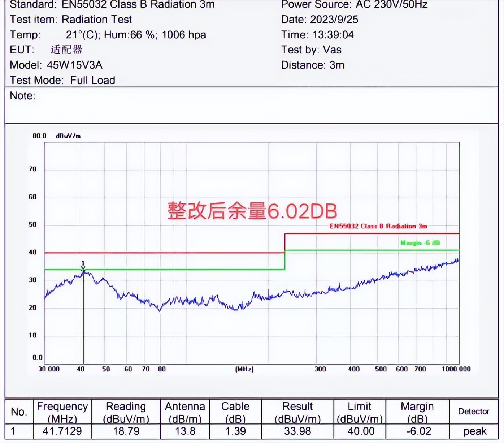Click the 'Frequency (MHz)' column header

coord(62,412)
